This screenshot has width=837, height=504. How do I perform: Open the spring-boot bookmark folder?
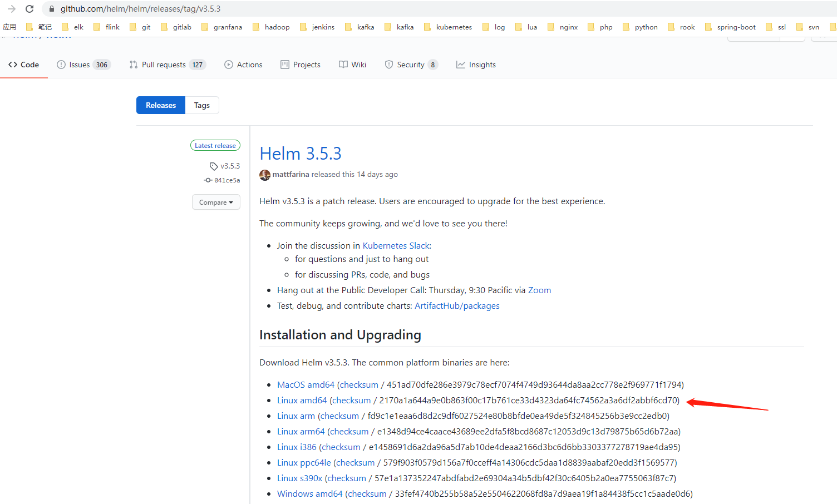[x=730, y=27]
